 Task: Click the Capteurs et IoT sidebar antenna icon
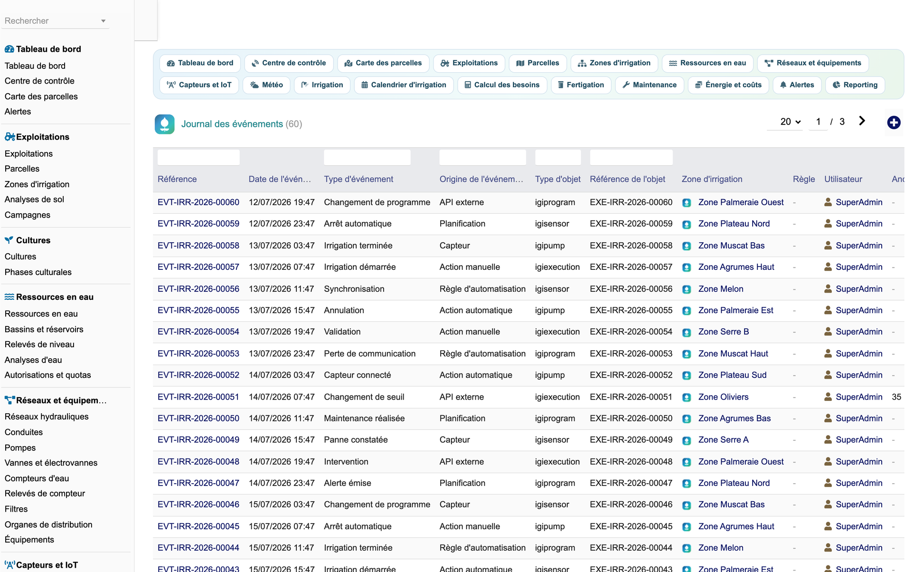point(9,565)
